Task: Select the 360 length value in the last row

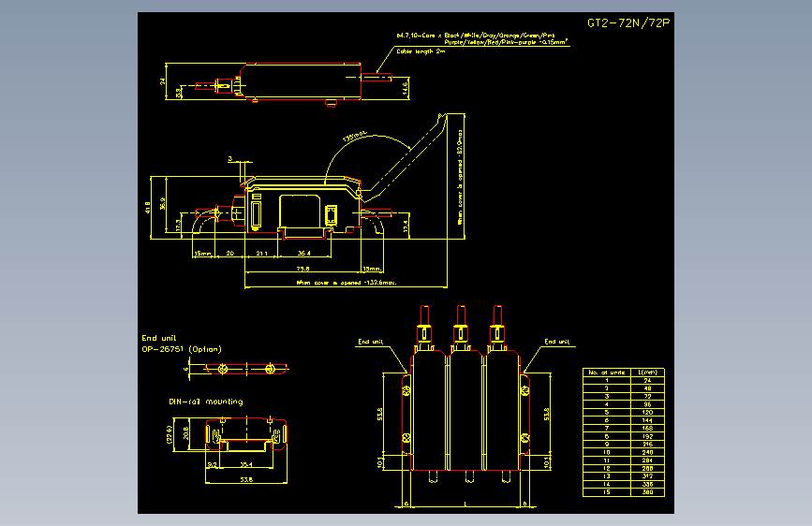Action: [x=647, y=492]
